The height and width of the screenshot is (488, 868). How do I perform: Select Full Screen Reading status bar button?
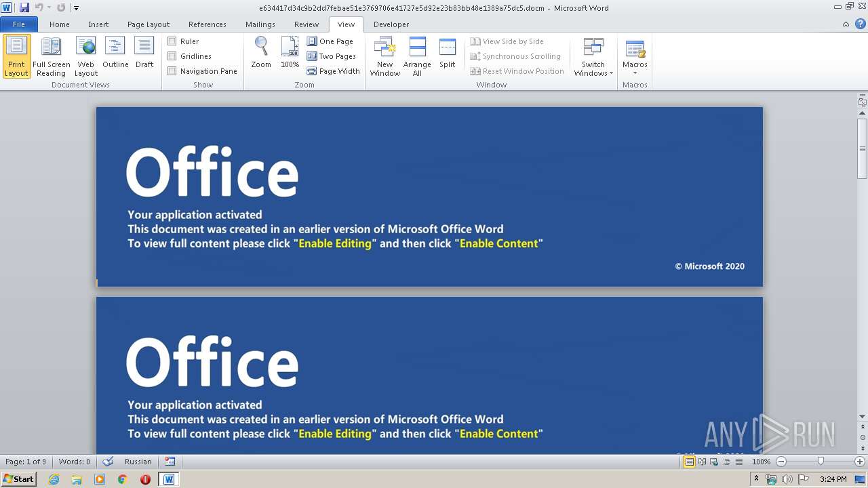[702, 462]
